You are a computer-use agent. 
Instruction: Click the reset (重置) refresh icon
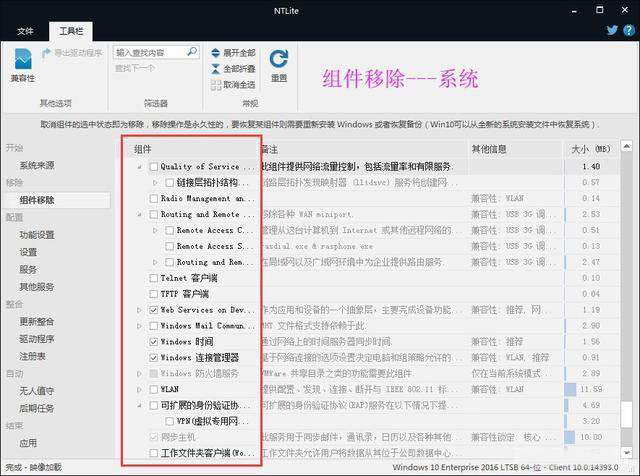(279, 59)
